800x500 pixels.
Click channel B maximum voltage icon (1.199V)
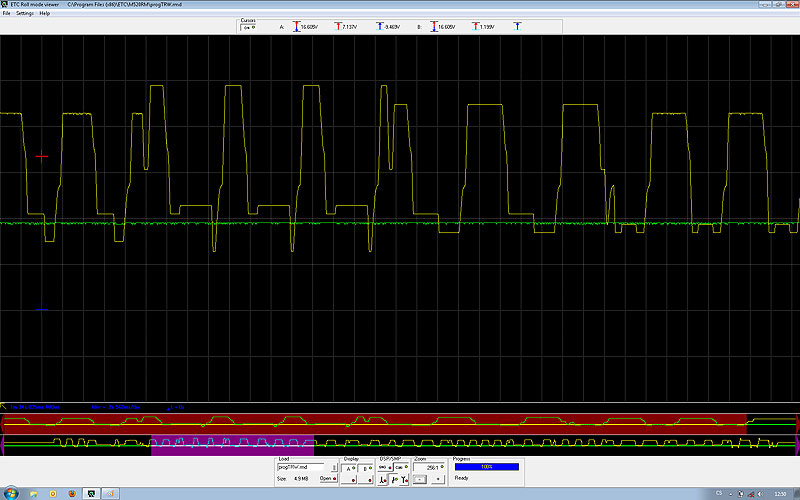click(x=475, y=27)
